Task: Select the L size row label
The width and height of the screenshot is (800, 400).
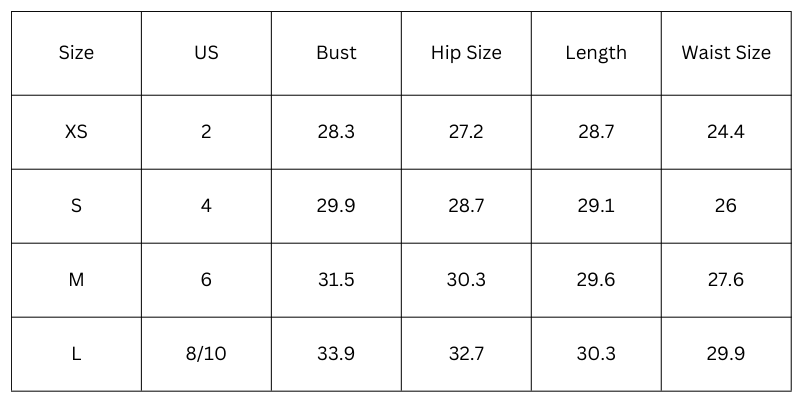Action: tap(76, 354)
